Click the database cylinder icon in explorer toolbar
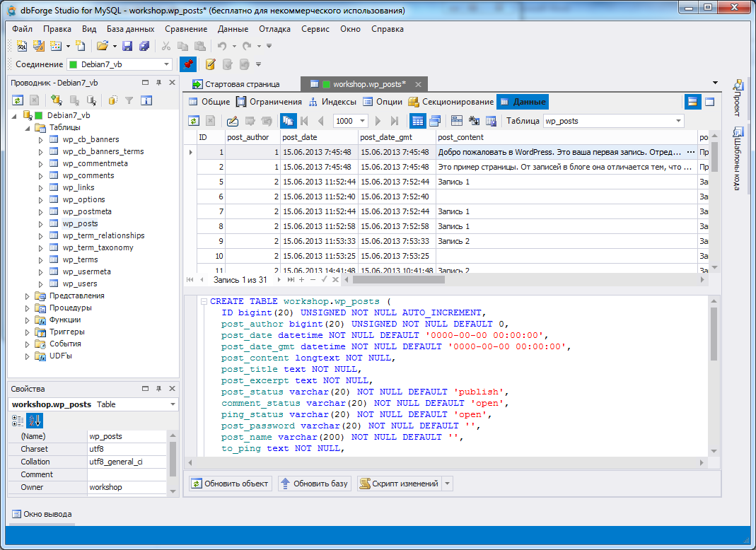This screenshot has width=756, height=550. point(112,100)
